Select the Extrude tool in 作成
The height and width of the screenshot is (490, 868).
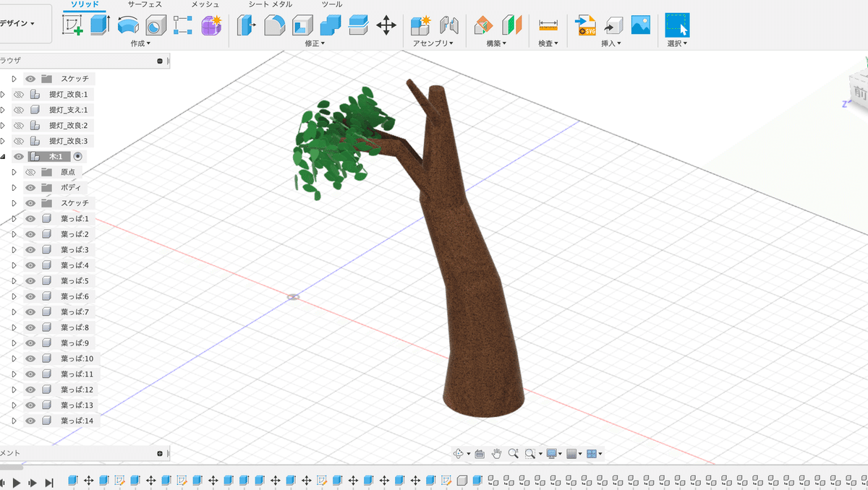click(100, 25)
